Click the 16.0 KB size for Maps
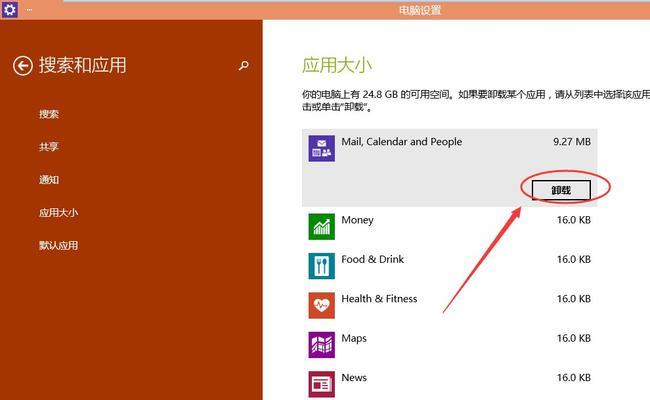 pos(574,338)
